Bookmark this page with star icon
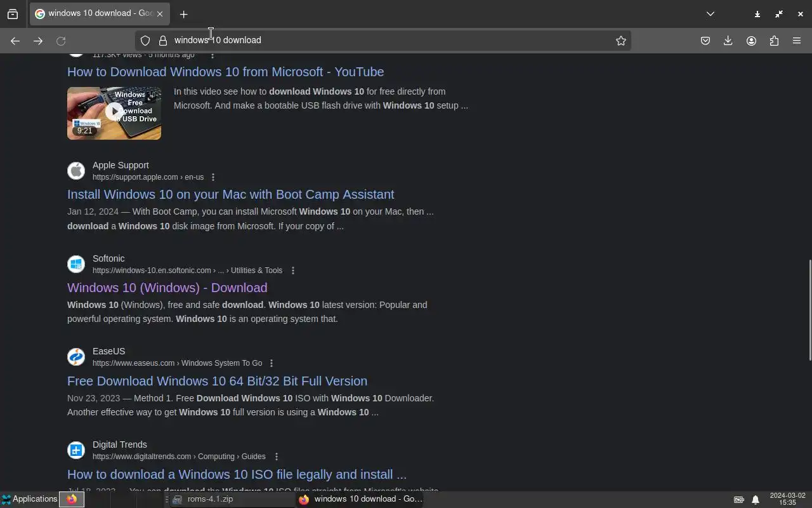Image resolution: width=812 pixels, height=508 pixels. pos(621,41)
